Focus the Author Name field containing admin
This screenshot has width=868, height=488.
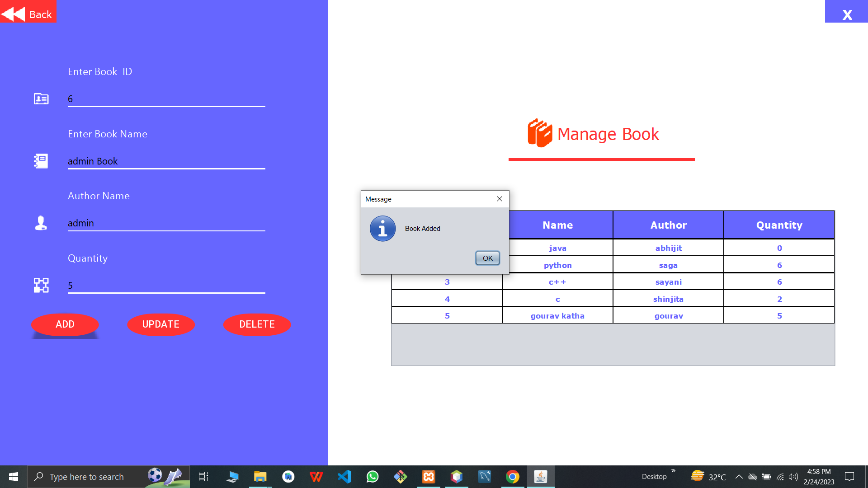coord(166,223)
